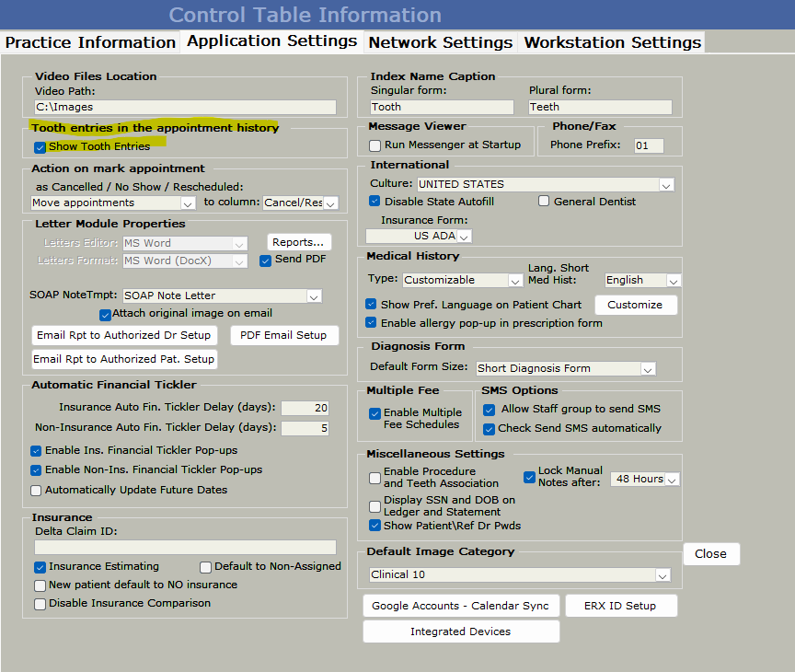Viewport: 795px width, 672px height.
Task: Enable Automatically Update Future Dates
Action: (37, 491)
